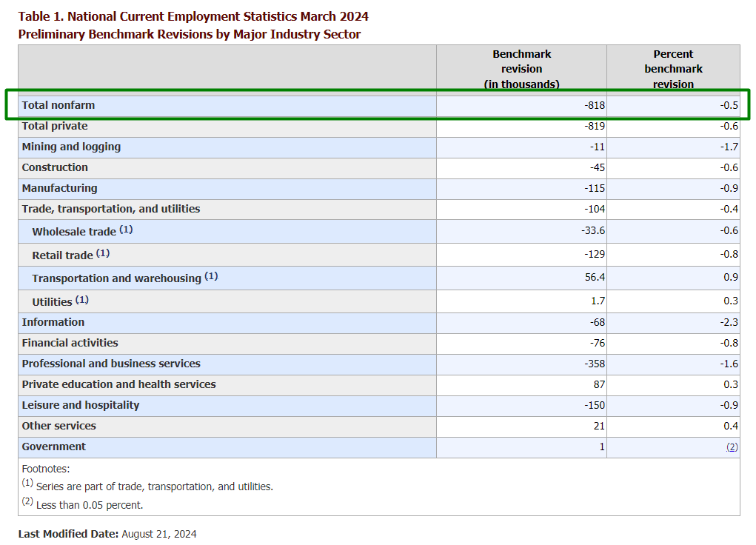Click the Last Modified Date text
This screenshot has height=545, width=756.
pyautogui.click(x=107, y=534)
